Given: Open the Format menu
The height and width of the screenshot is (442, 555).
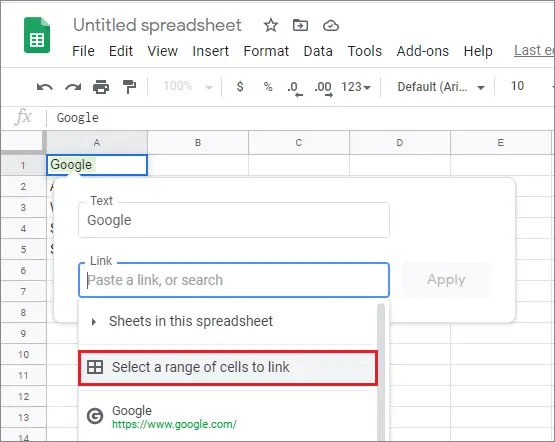Looking at the screenshot, I should coord(266,51).
